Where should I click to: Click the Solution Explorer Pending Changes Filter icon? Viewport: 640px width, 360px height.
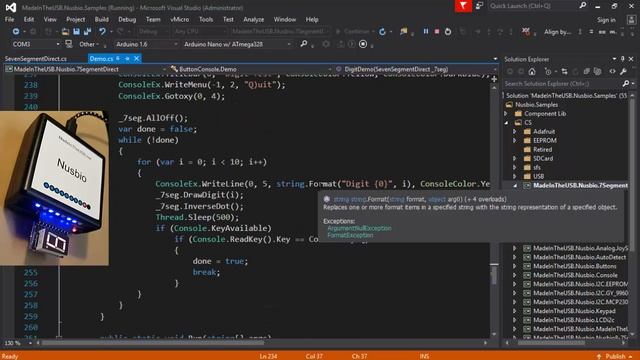click(548, 71)
